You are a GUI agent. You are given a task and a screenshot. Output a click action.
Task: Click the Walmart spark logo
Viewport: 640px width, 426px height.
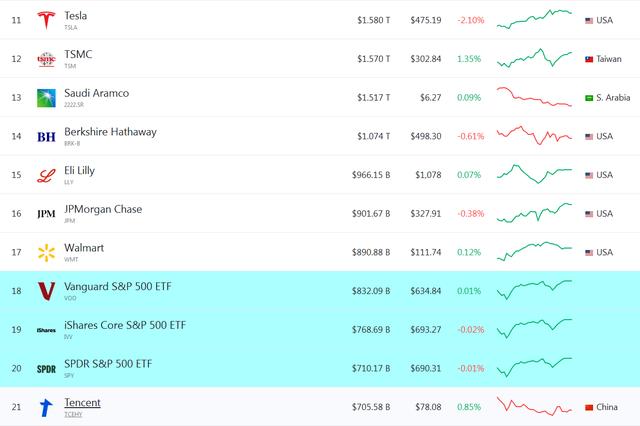tap(46, 252)
